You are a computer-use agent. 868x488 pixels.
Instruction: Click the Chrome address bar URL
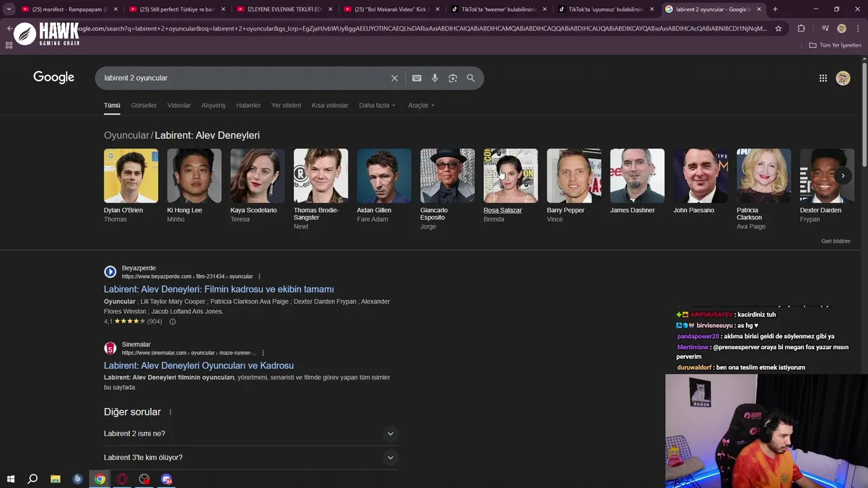[420, 28]
